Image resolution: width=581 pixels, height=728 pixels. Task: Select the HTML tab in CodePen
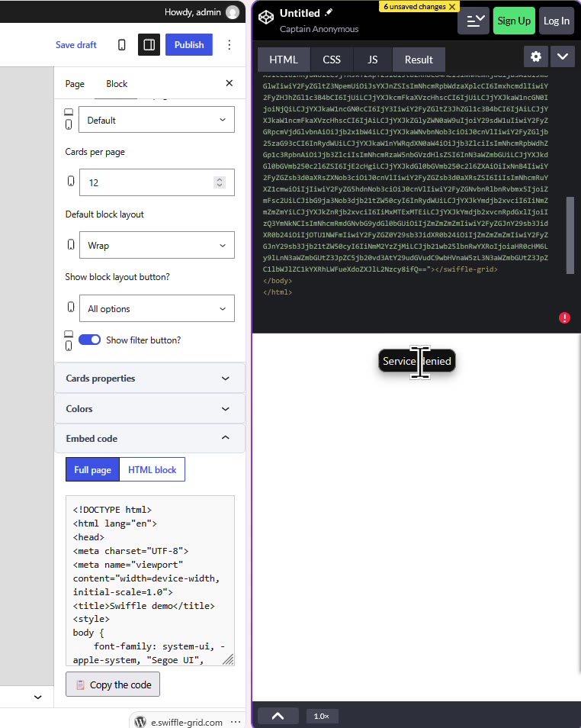pos(284,60)
